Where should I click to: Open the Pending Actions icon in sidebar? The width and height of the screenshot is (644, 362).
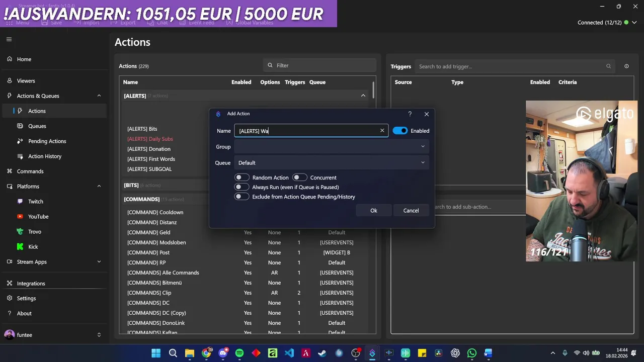click(x=20, y=141)
